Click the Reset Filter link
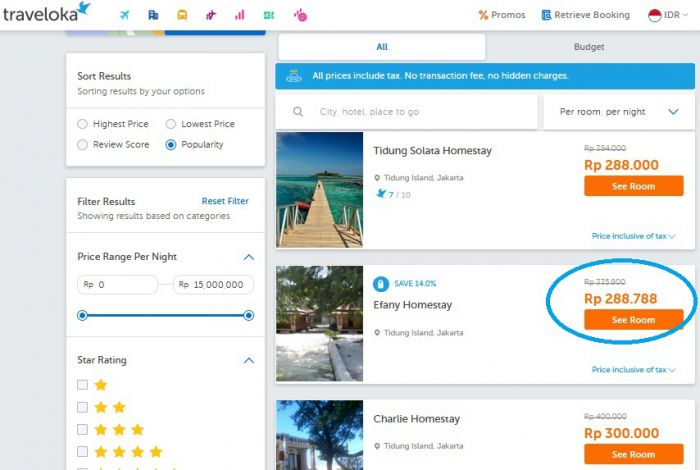Screen dimensions: 700x470 pos(225,201)
